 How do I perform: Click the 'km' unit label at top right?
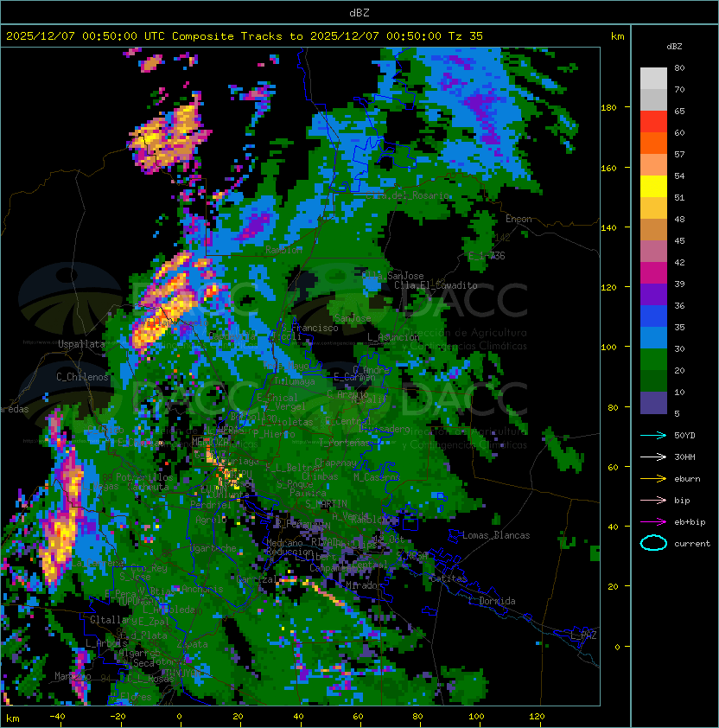(617, 36)
